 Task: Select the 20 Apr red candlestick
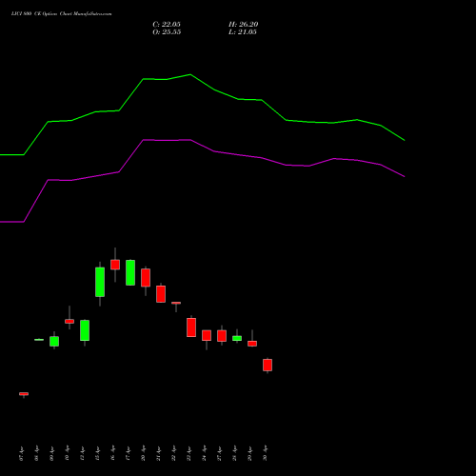pyautogui.click(x=146, y=278)
